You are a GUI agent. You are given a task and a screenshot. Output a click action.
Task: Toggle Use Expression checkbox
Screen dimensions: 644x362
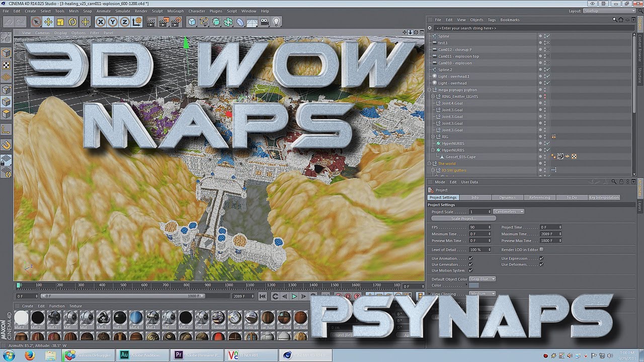(x=541, y=258)
